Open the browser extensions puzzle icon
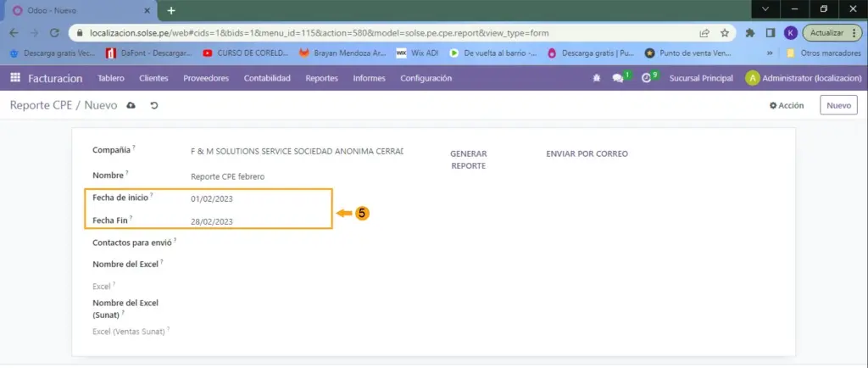Viewport: 868px width, 368px height. coord(750,33)
